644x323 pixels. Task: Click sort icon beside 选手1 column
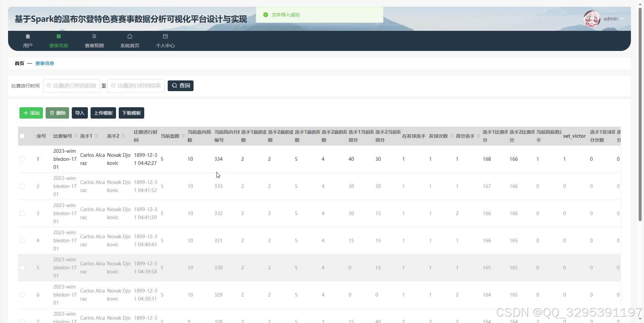pyautogui.click(x=97, y=136)
